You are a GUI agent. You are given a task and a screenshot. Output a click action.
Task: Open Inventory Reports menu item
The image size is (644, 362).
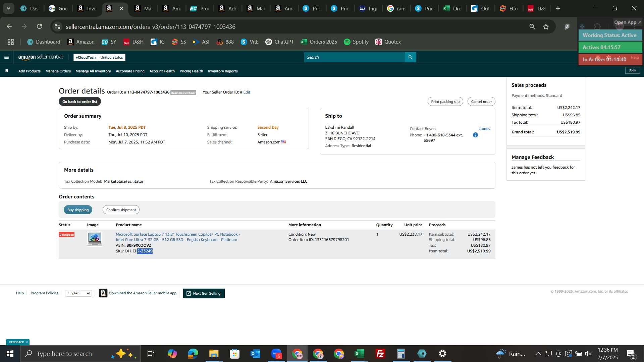[x=223, y=71]
